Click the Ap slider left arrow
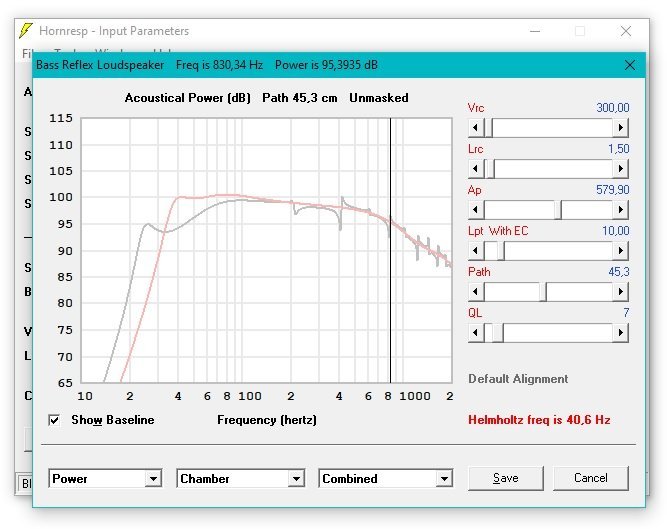 [476, 210]
